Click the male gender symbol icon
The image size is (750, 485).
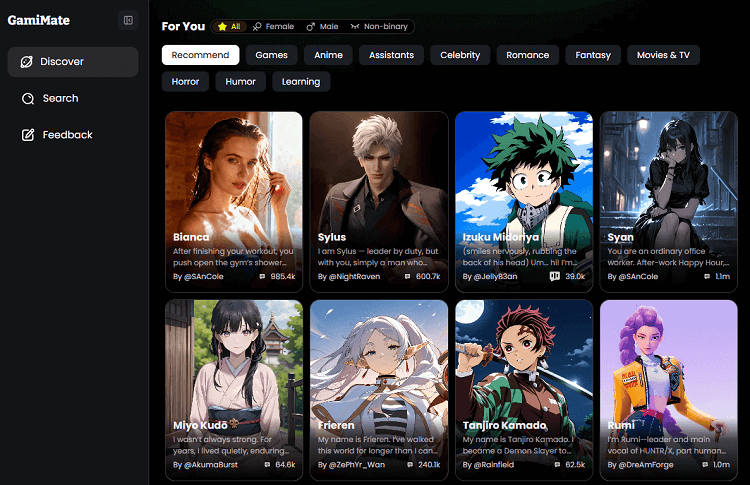[x=310, y=27]
